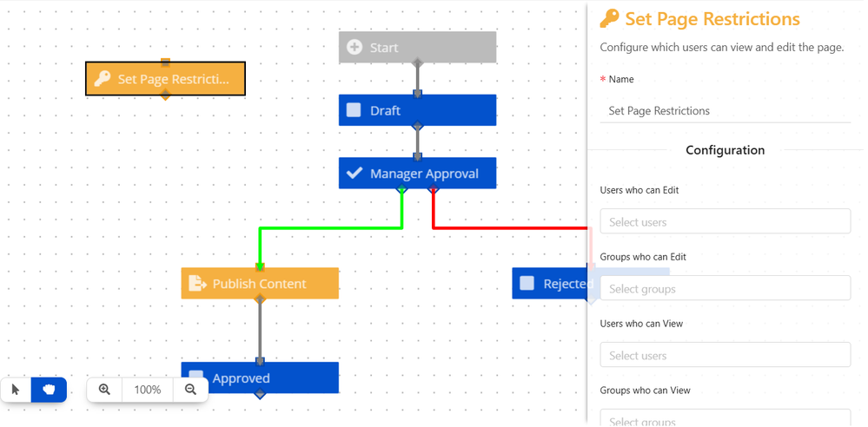Select the arrow pointer tool

[x=16, y=390]
